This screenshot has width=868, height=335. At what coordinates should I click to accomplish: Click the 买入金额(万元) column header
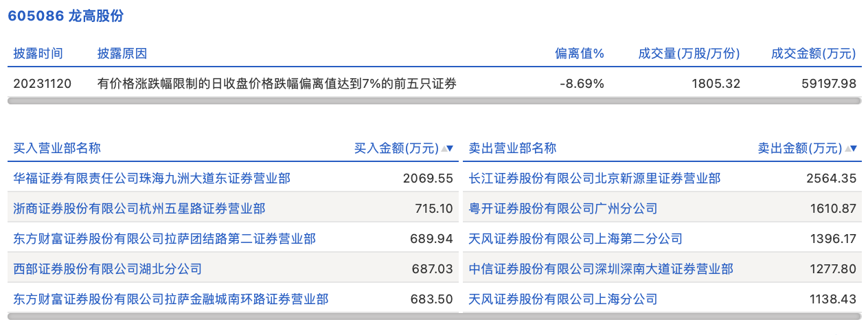(396, 148)
